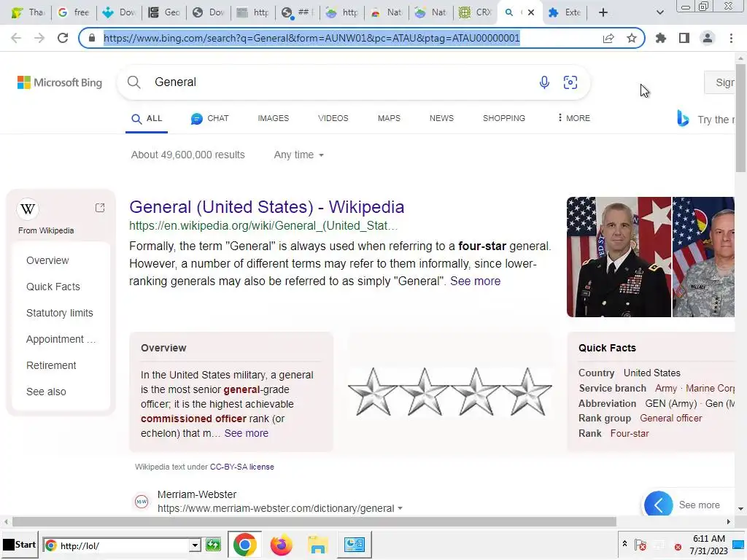This screenshot has width=747, height=560.
Task: Jump to Statutory limits section
Action: (x=60, y=313)
